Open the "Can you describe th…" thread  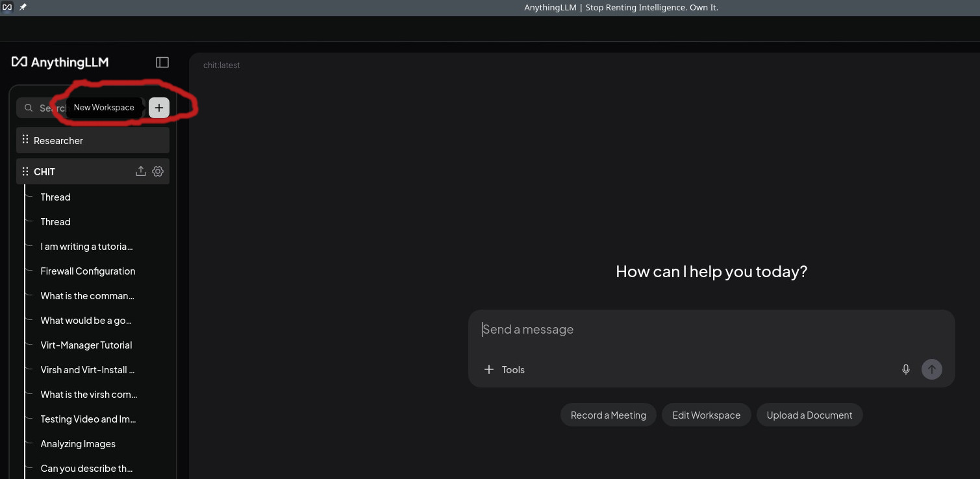(x=87, y=469)
